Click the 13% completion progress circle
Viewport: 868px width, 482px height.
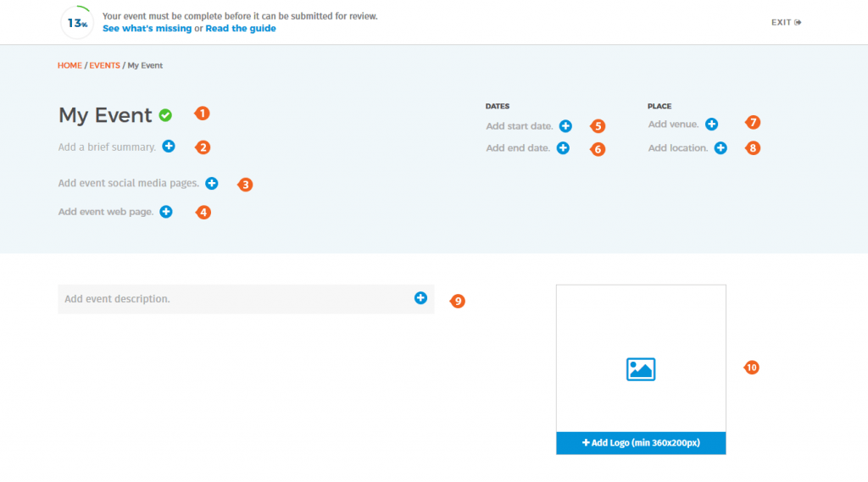point(77,23)
